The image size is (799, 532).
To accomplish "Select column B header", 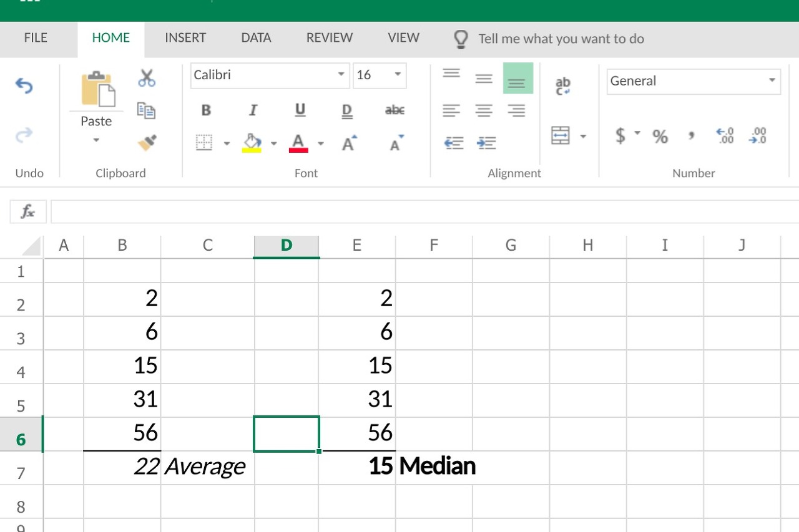I will click(x=122, y=246).
